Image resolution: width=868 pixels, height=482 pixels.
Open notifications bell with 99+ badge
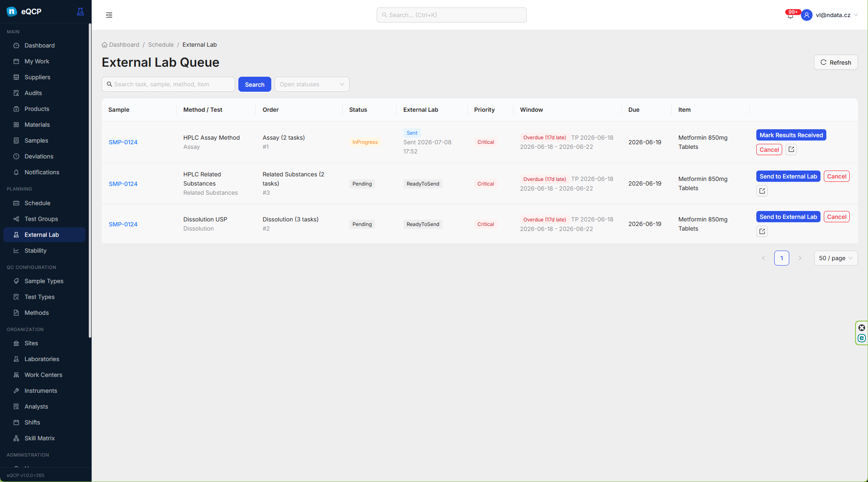click(x=790, y=15)
